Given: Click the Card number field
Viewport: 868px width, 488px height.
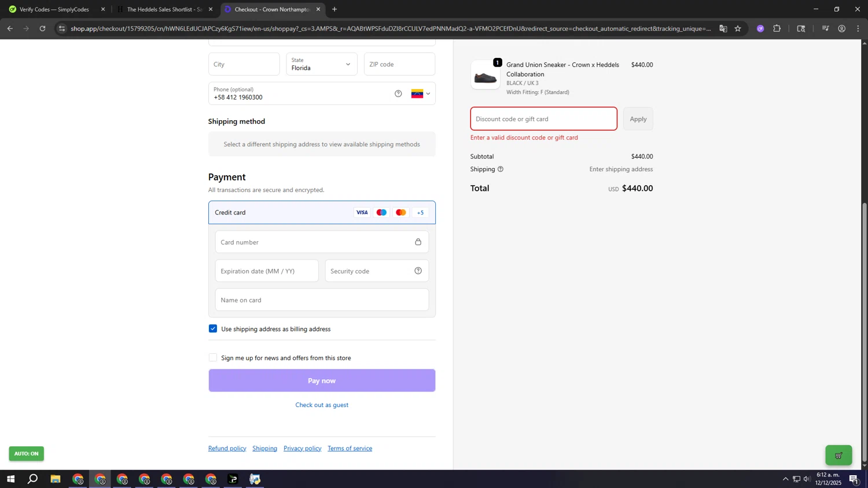Looking at the screenshot, I should pyautogui.click(x=322, y=242).
